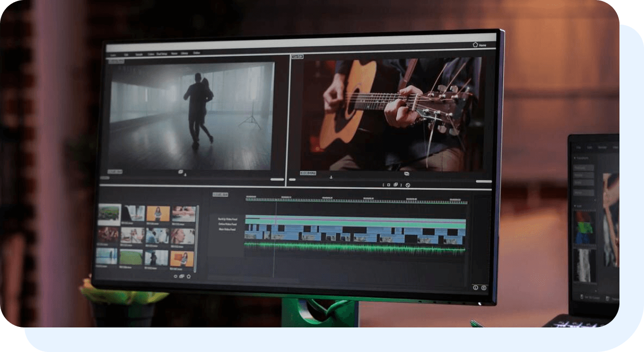Click the overlapping squares icon between the brackets
Viewport: 644px width, 352px height.
tap(396, 185)
